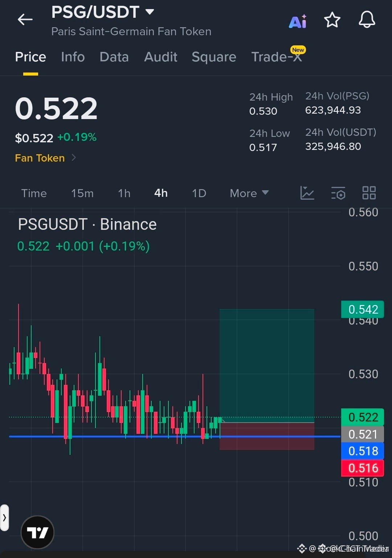392x558 pixels.
Task: Select the green 0.542 target price label
Action: pyautogui.click(x=363, y=309)
